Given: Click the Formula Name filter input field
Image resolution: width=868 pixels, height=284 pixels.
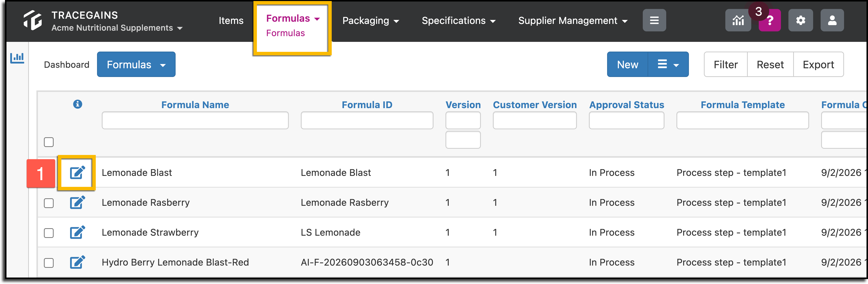Looking at the screenshot, I should (x=195, y=120).
